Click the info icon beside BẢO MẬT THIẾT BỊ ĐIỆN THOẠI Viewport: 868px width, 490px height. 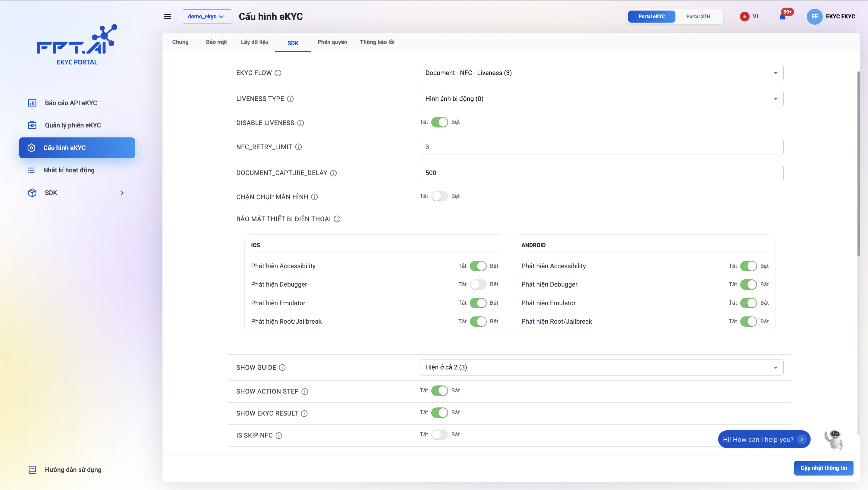[x=337, y=219]
